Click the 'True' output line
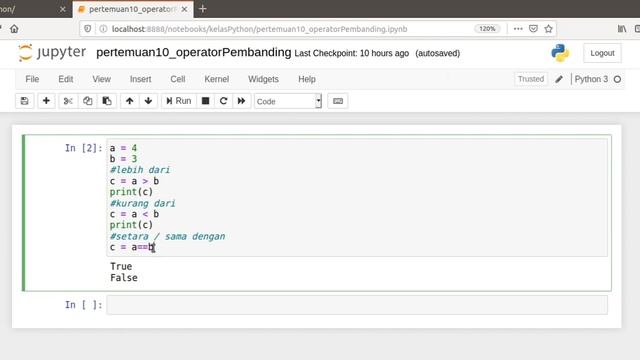Viewport: 640px width, 360px height. [121, 267]
